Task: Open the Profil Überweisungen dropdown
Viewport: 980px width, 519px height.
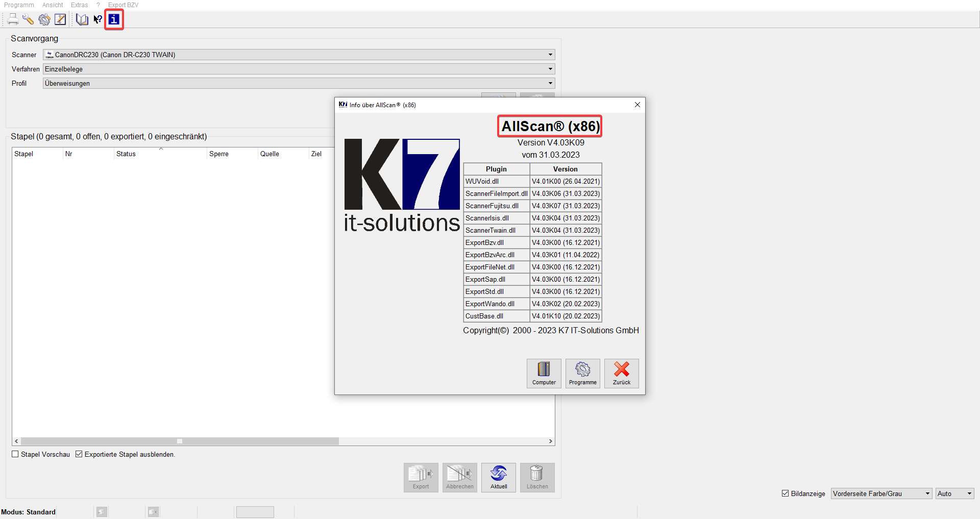Action: pos(299,83)
